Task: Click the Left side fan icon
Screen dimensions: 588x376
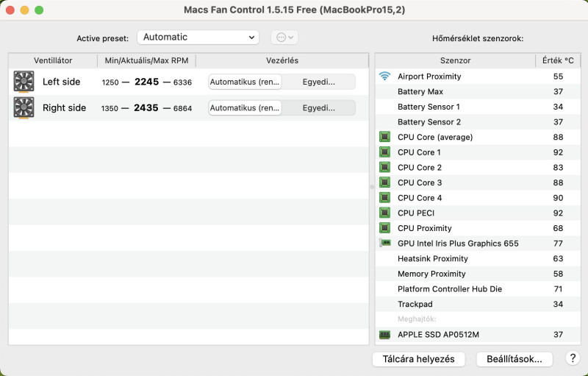Action: (x=24, y=82)
